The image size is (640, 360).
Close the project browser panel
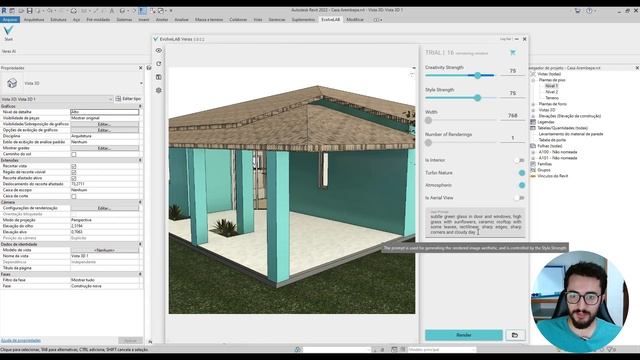[637, 68]
